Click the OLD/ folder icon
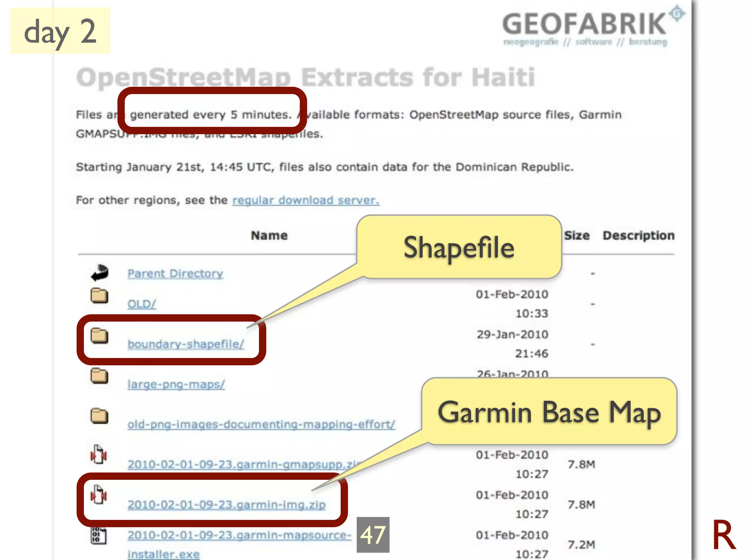The width and height of the screenshot is (747, 560). (99, 295)
